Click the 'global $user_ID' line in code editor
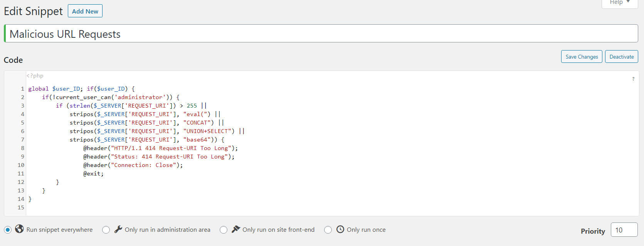This screenshot has width=644, height=246. (81, 89)
